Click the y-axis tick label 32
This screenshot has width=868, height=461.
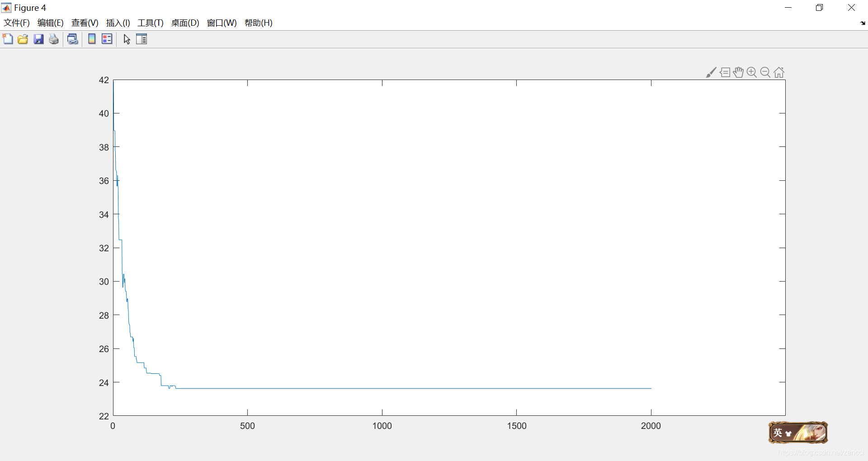(x=104, y=248)
